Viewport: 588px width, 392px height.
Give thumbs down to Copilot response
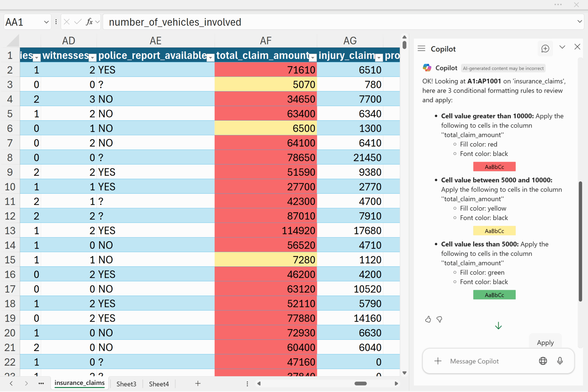click(x=439, y=319)
